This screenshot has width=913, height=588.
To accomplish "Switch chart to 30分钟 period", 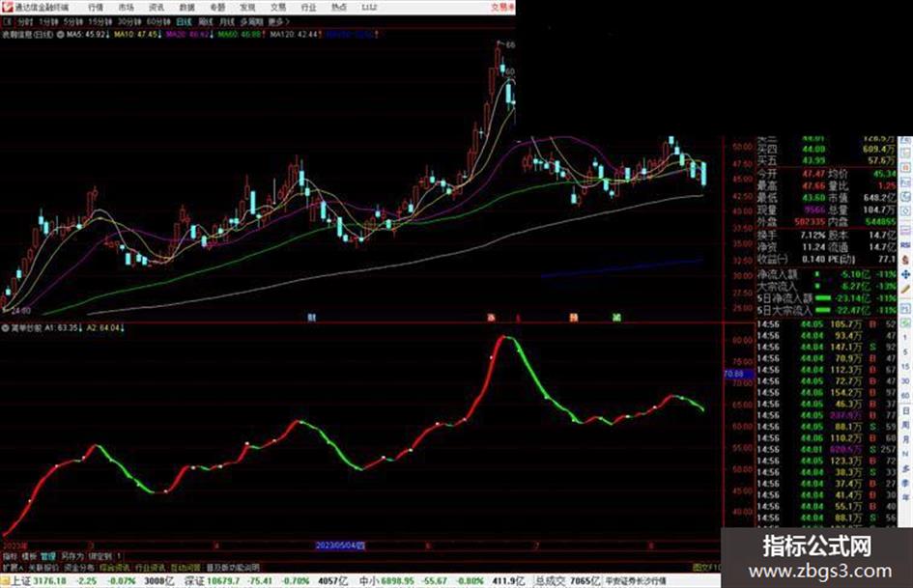I will point(129,21).
